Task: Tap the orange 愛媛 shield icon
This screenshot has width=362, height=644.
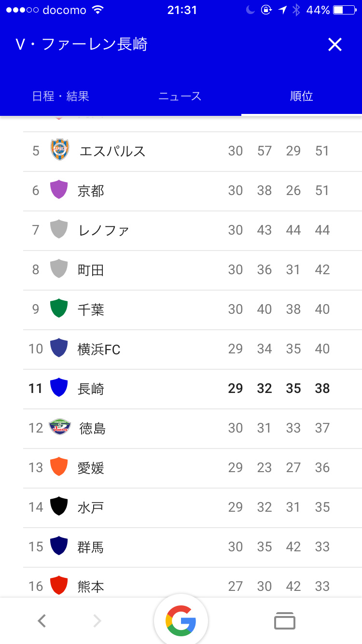Action: (x=59, y=467)
